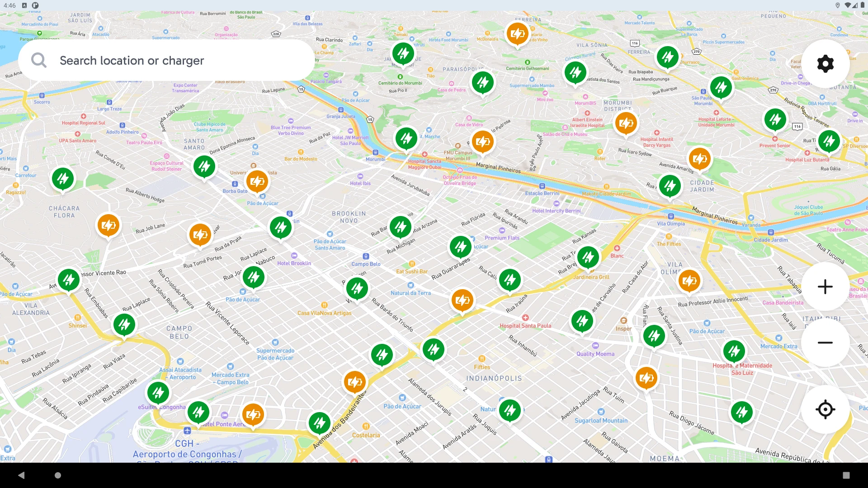Click the Supermercado Pão de Açúcar label

pos(275,354)
